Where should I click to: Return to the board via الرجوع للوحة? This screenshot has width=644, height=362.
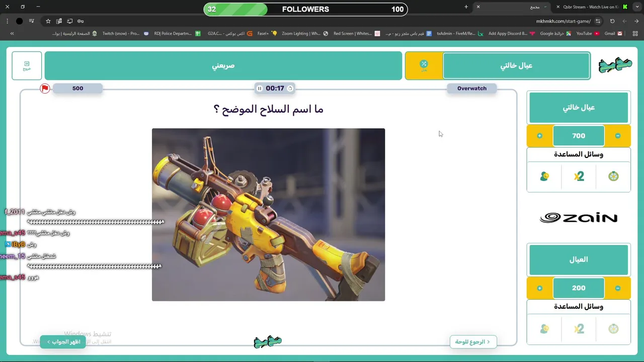(x=473, y=342)
